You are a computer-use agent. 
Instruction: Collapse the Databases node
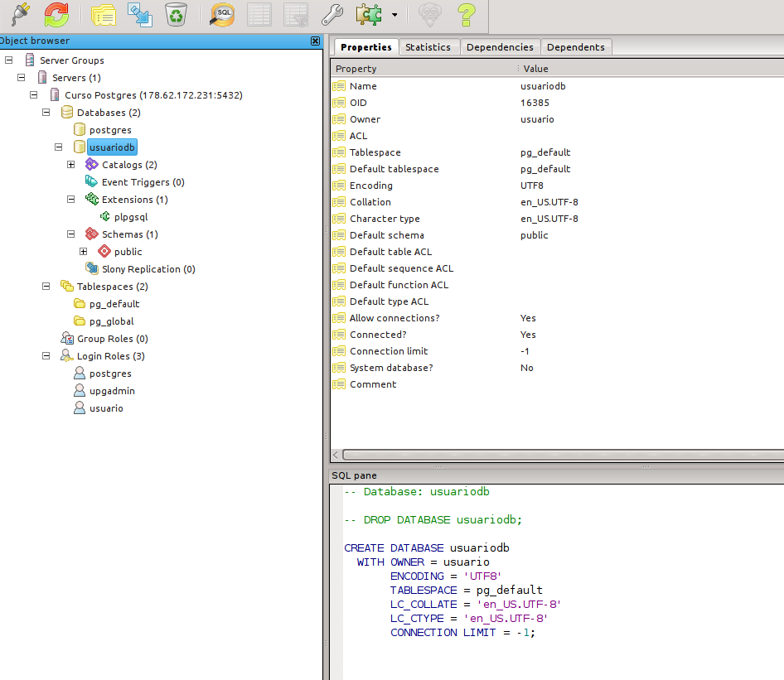pyautogui.click(x=46, y=112)
